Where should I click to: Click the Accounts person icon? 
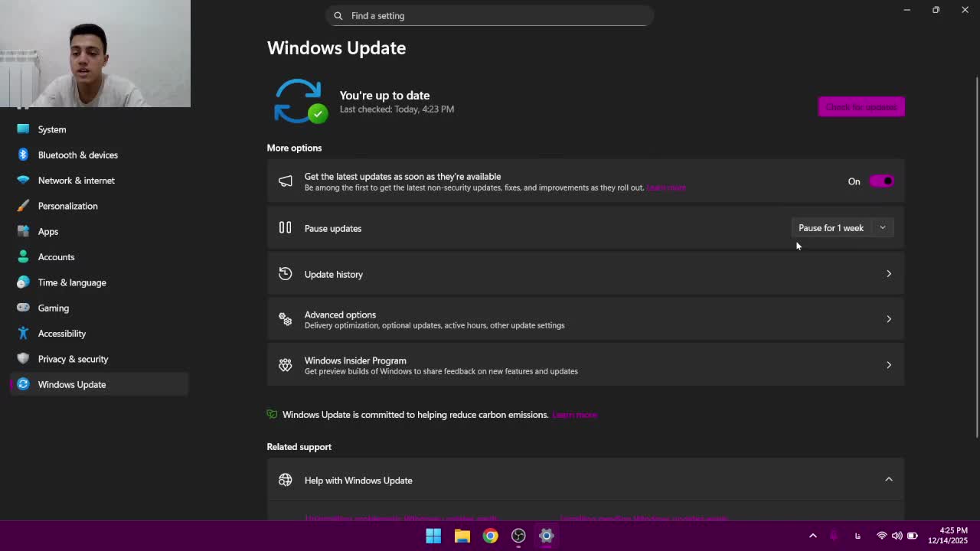click(23, 257)
